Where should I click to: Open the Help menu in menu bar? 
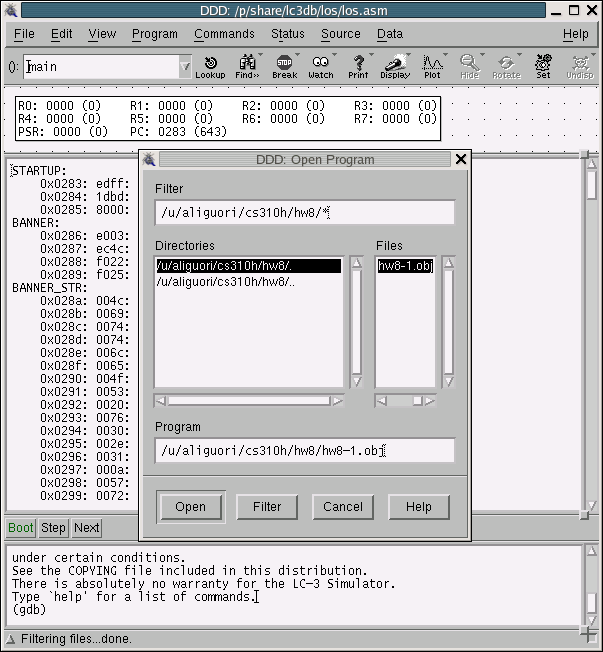576,34
